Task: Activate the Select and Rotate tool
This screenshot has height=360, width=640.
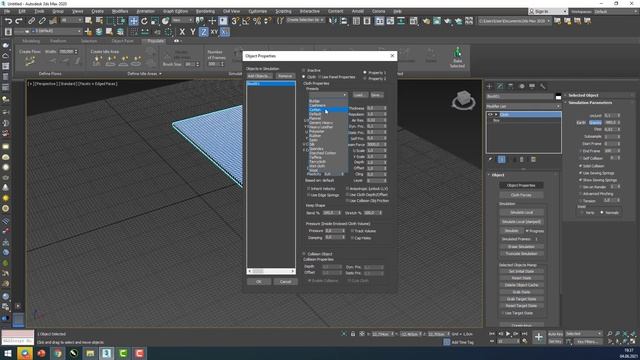Action: (x=144, y=20)
